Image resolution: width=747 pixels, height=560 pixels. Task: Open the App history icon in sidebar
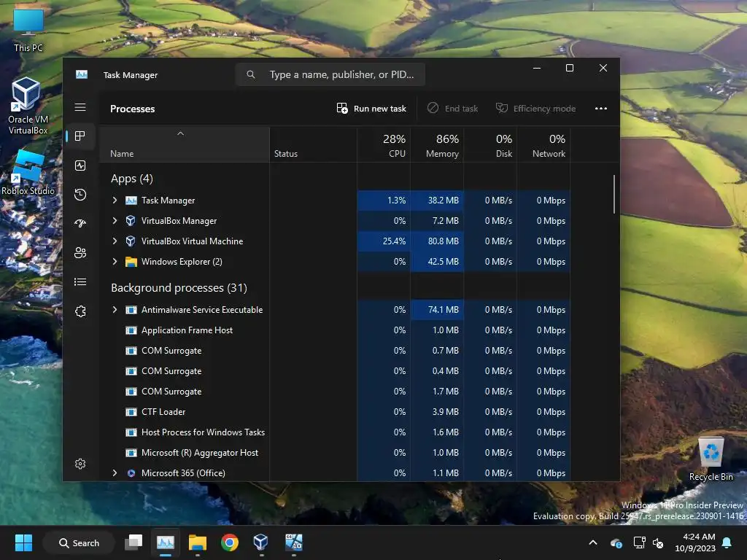80,194
